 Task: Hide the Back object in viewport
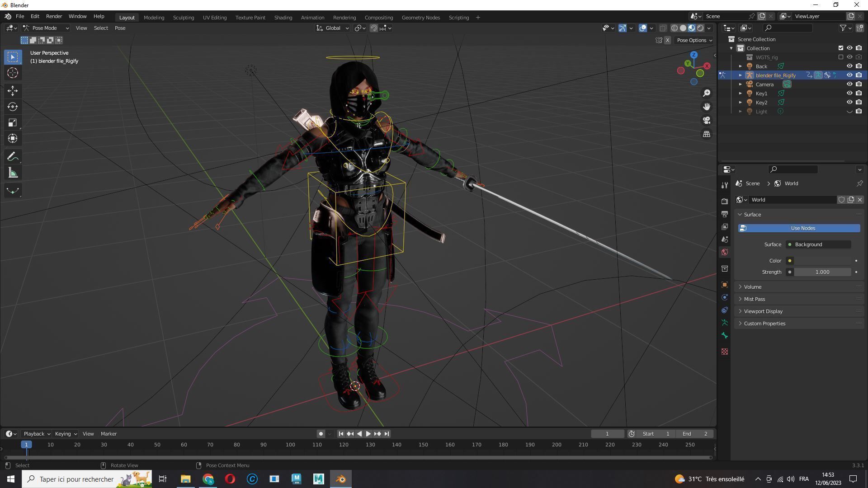click(x=849, y=66)
